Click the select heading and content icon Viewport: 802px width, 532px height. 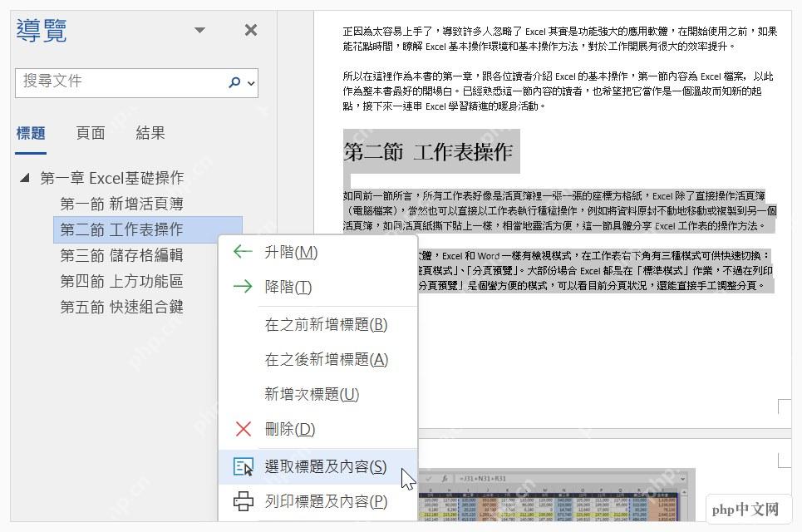click(x=244, y=466)
